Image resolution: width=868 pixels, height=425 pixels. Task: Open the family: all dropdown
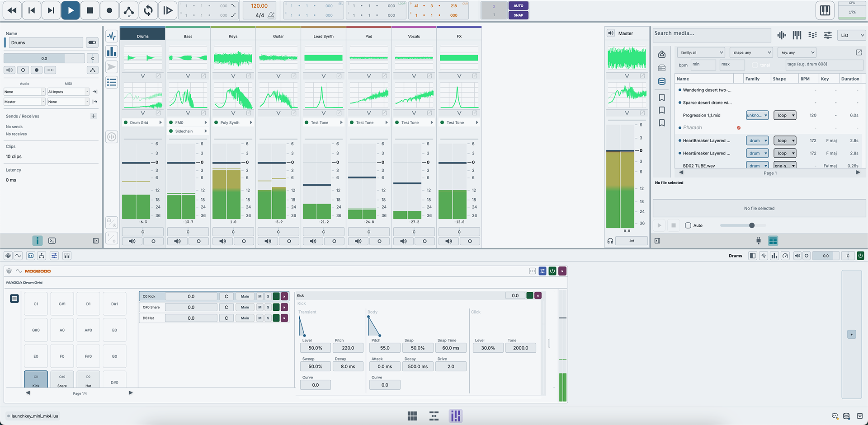click(701, 52)
